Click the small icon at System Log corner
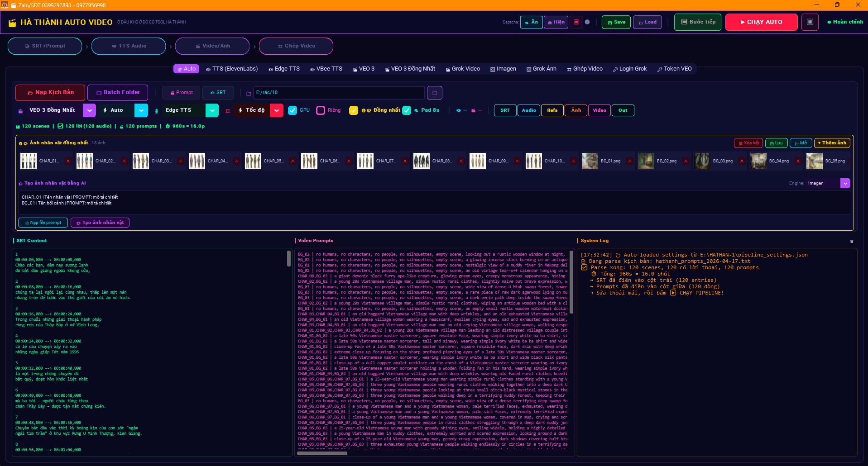This screenshot has width=868, height=466. click(851, 241)
